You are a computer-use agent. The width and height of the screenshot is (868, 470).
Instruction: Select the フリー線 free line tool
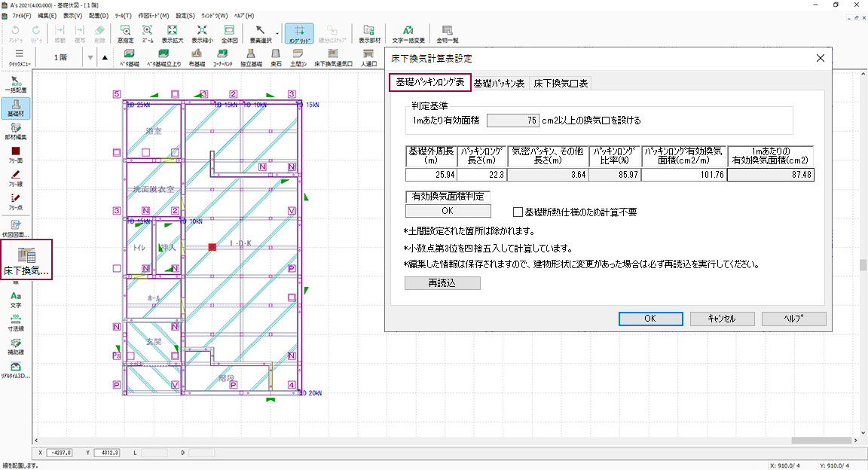pyautogui.click(x=16, y=179)
